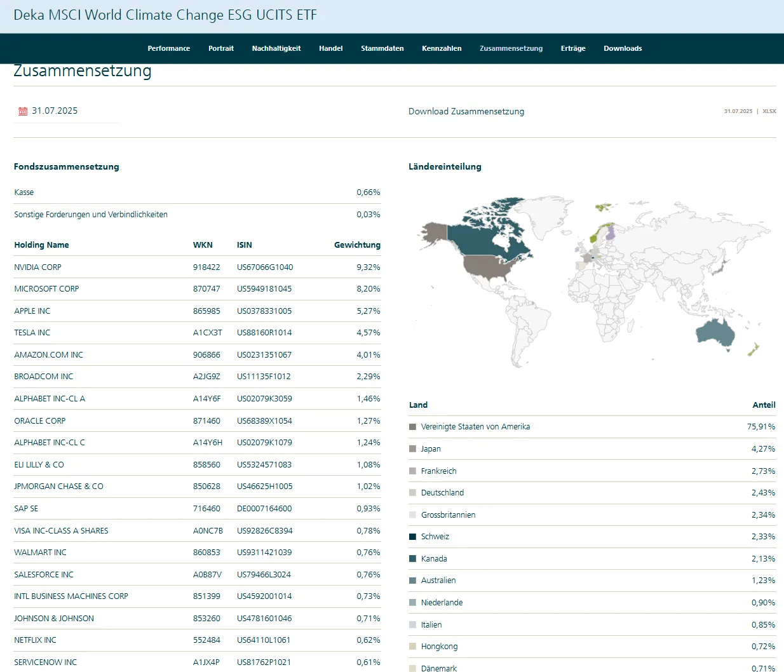Go to the Nachhaltigkeit tab
Viewport: 784px width, 672px height.
pos(276,48)
